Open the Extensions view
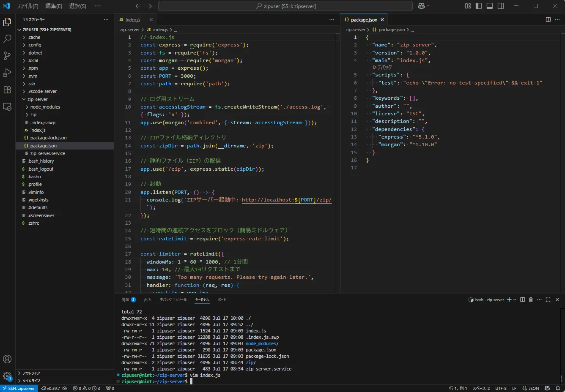Viewport: 565px width, 392px height. tap(7, 90)
